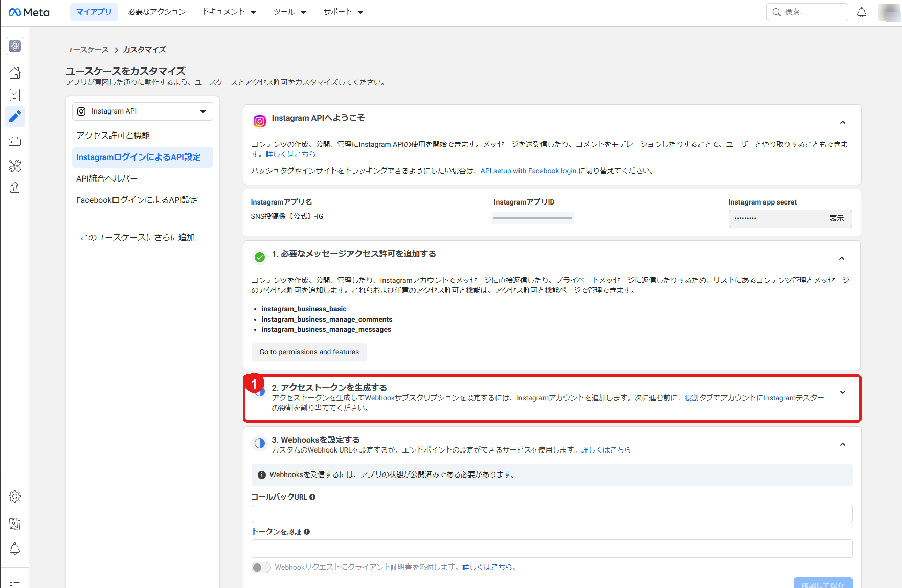Click the green check icon of step 1
Viewport: 902px width, 588px height.
tap(260, 257)
